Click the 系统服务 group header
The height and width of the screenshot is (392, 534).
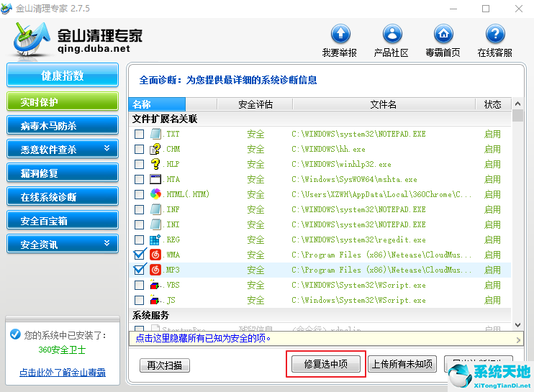click(150, 315)
